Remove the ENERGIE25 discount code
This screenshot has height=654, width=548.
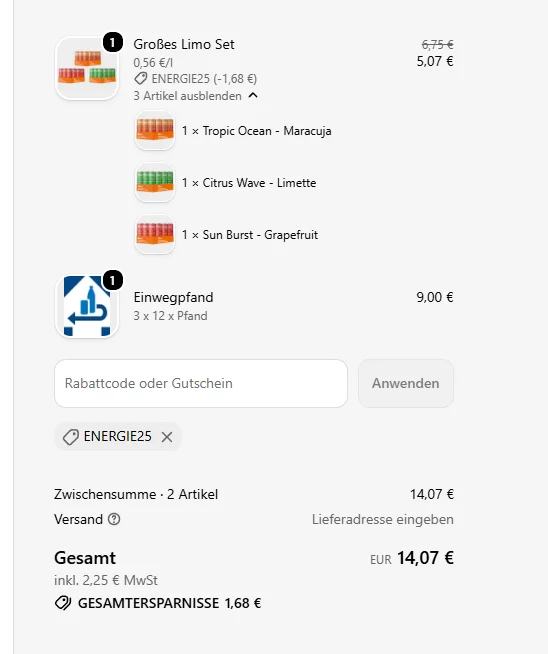tap(167, 437)
